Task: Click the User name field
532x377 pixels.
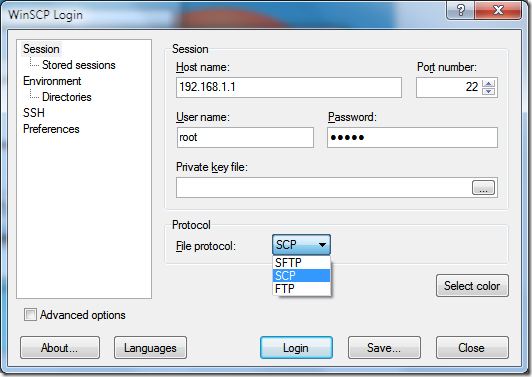Action: (245, 137)
